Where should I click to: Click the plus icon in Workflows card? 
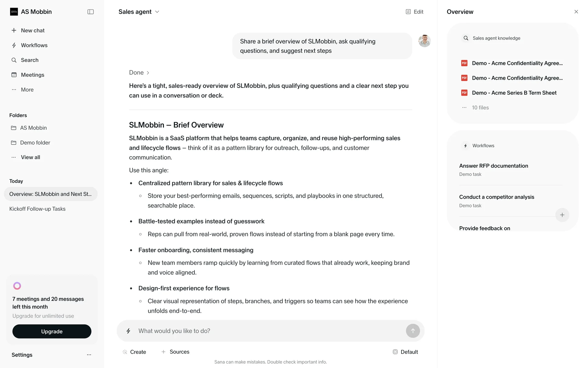coord(562,215)
